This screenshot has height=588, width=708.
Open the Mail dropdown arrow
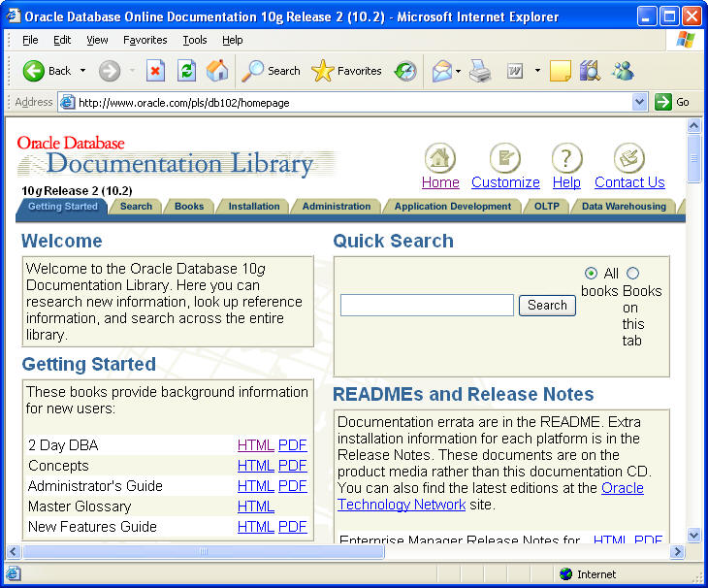point(458,71)
